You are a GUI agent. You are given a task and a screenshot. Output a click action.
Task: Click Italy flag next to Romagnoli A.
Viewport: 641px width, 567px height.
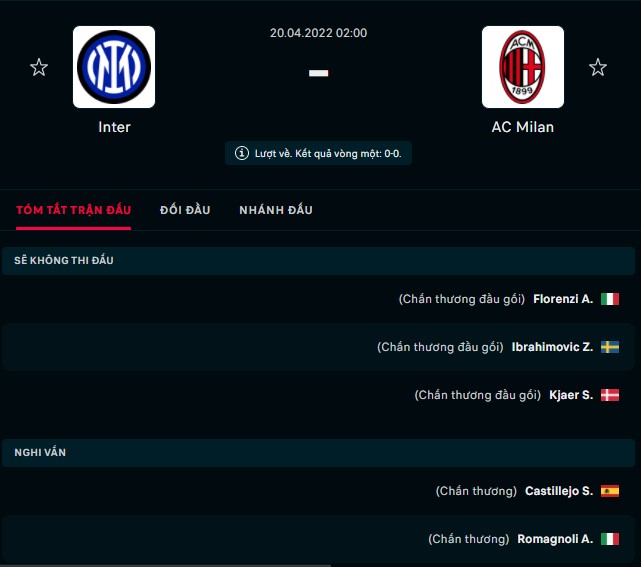(610, 539)
